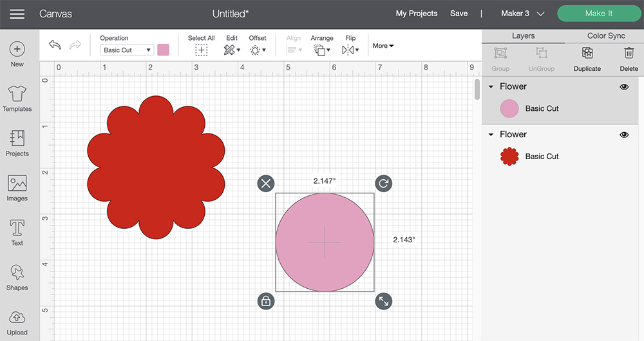This screenshot has width=644, height=341.
Task: Click the 2.143" height label
Action: click(404, 240)
